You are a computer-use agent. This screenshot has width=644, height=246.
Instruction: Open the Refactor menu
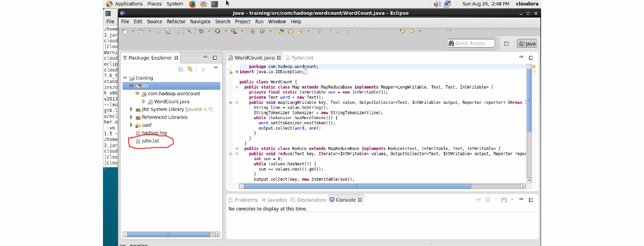(x=176, y=21)
